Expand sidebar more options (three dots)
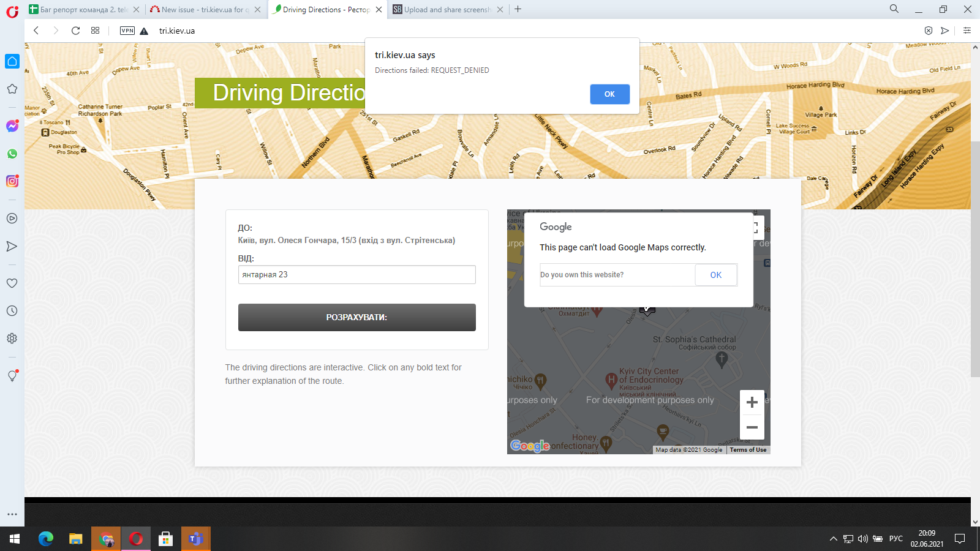 click(x=12, y=514)
